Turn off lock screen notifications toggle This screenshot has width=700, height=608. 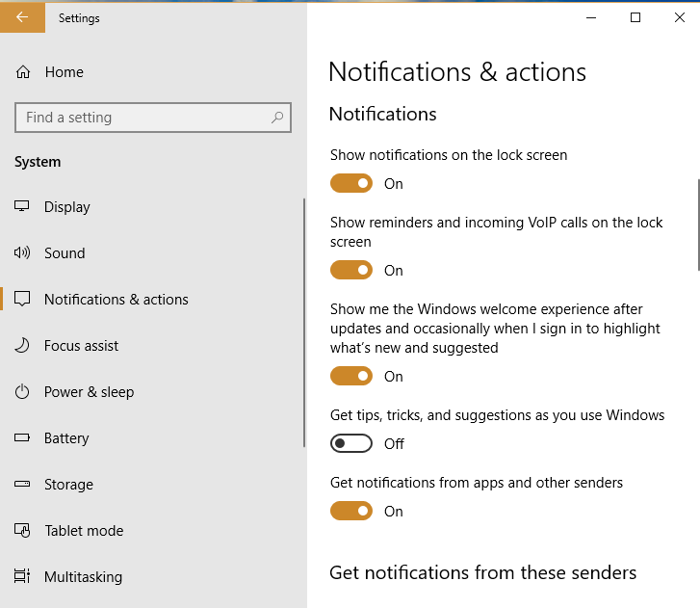pyautogui.click(x=351, y=183)
